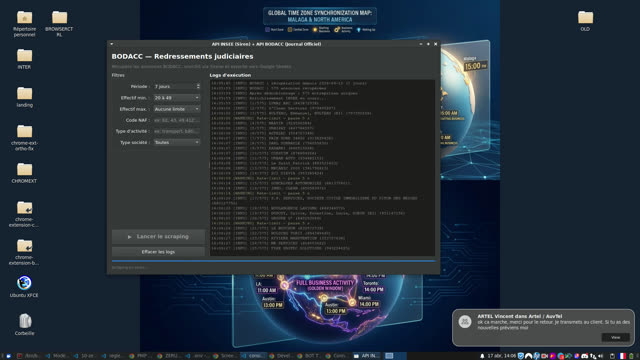The width and height of the screenshot is (640, 360).
Task: Expand the Effectif min. dropdown
Action: (x=177, y=98)
